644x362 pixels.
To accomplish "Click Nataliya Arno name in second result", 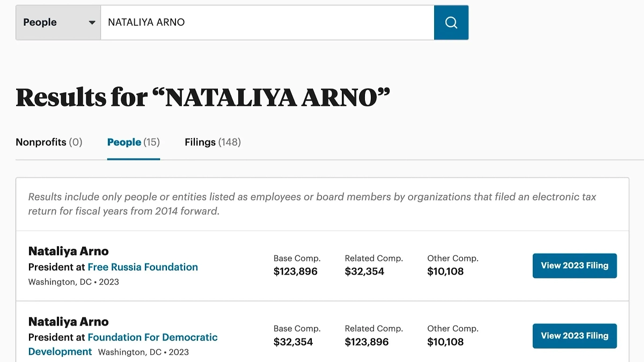I will click(x=68, y=322).
